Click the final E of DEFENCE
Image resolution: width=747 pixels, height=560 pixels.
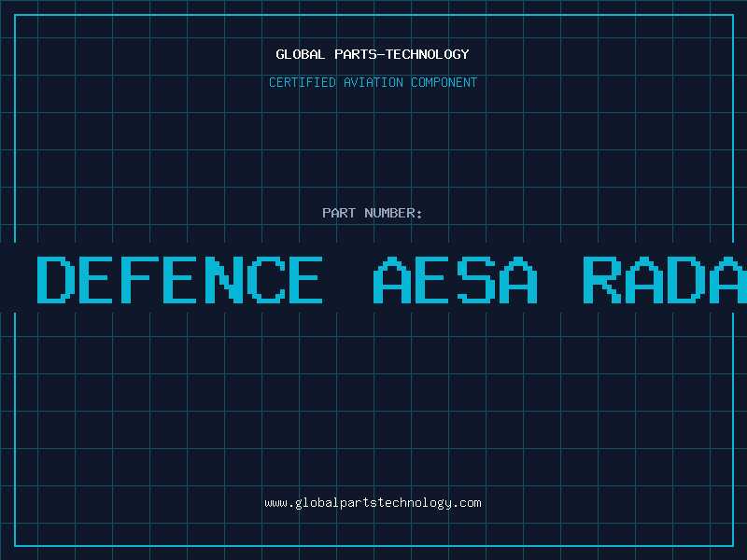pyautogui.click(x=303, y=280)
